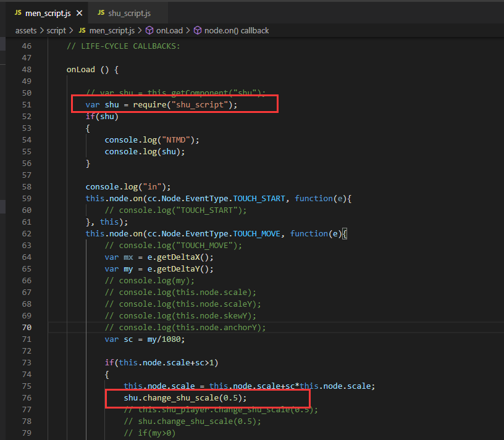Click the if(this.node.scale+sc>1) condition
504x440 pixels.
161,363
